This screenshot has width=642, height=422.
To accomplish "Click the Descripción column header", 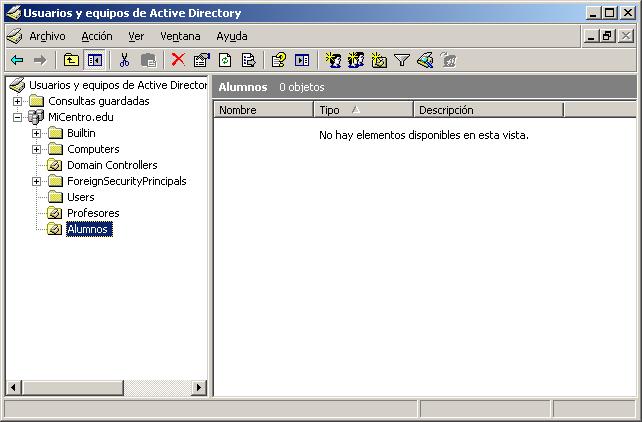I will (488, 110).
